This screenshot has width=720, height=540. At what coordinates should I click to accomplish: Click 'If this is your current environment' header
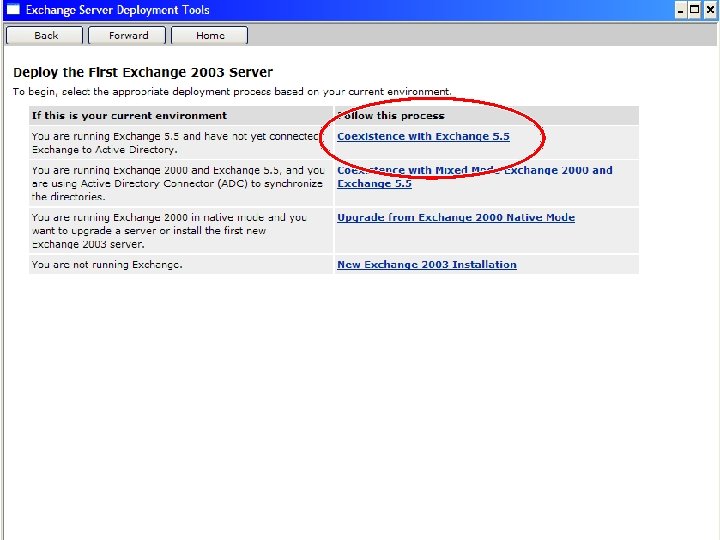(x=129, y=116)
